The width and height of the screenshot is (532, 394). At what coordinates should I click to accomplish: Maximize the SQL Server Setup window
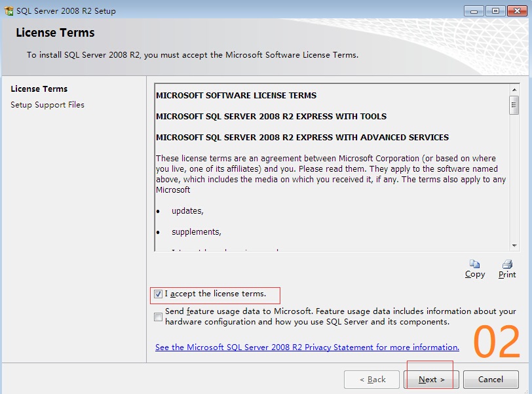[x=494, y=10]
